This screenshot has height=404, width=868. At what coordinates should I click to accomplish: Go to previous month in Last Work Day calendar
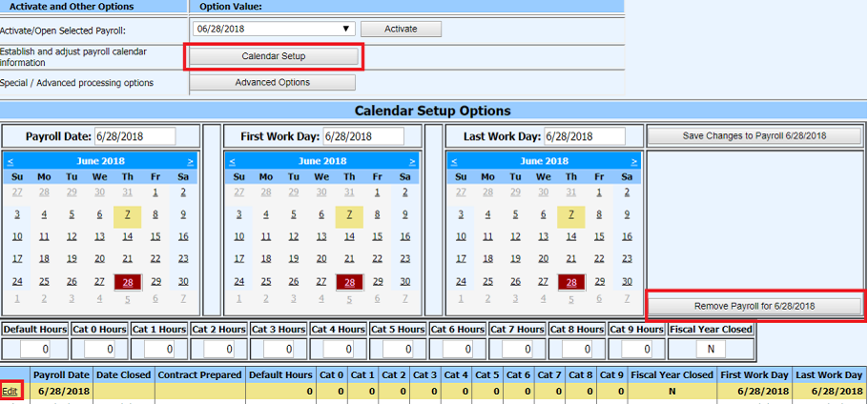[x=453, y=161]
